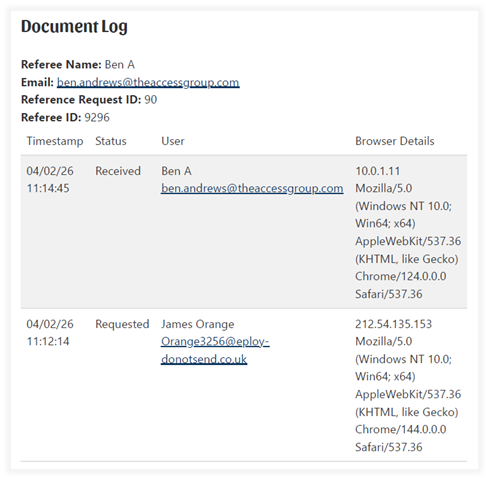
Task: Click the Document Log heading
Action: click(x=74, y=27)
